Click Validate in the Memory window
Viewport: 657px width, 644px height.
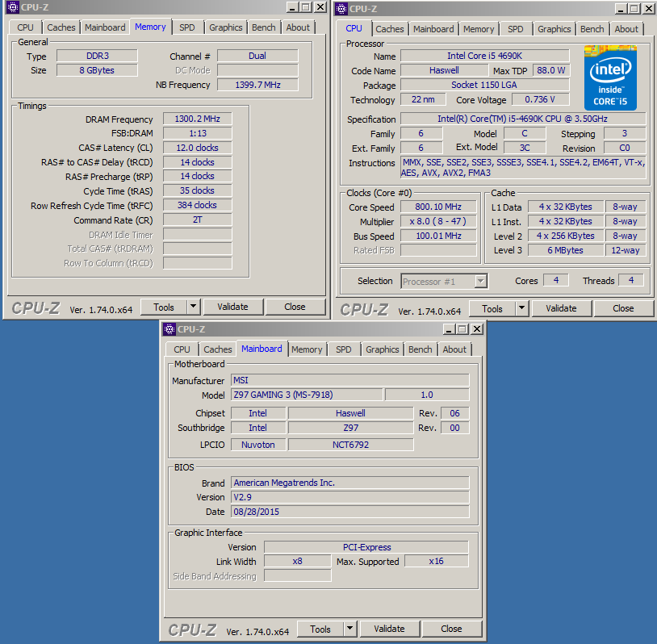click(x=233, y=307)
